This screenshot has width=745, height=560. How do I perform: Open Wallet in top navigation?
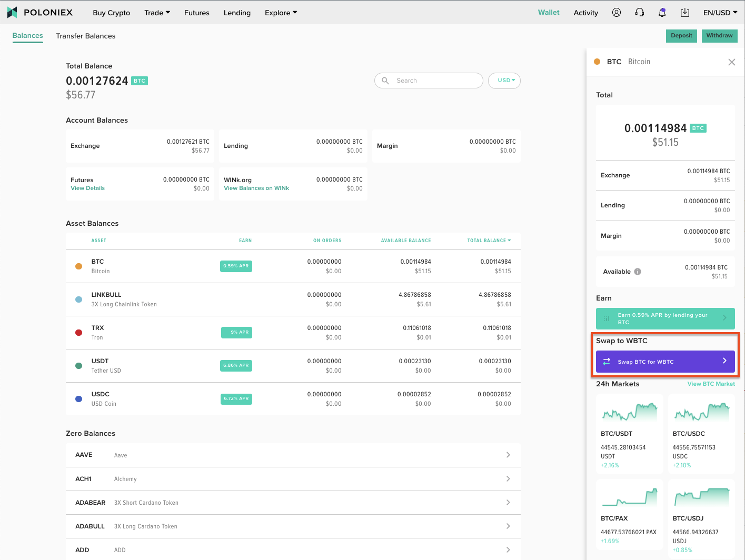click(x=549, y=12)
